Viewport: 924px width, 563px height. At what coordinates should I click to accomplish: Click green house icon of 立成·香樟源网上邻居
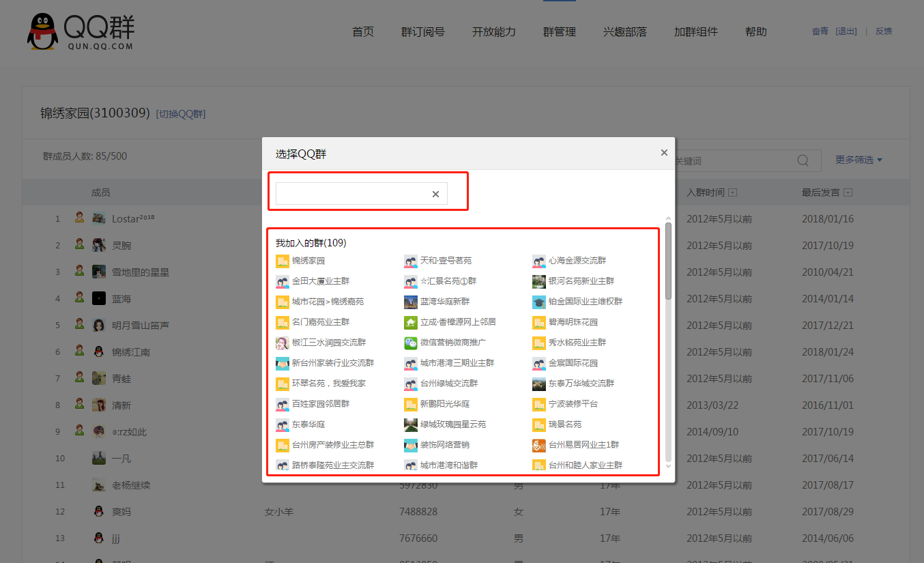(x=411, y=322)
